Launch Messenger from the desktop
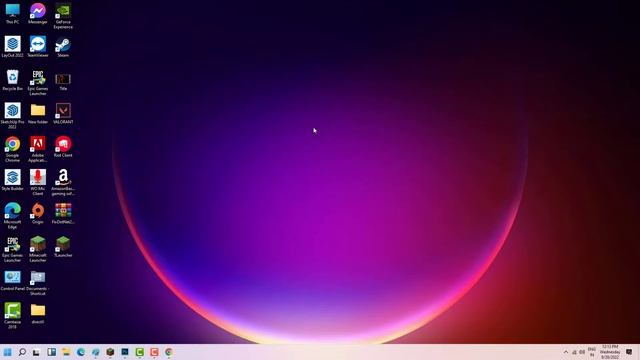640x360 pixels. click(38, 13)
